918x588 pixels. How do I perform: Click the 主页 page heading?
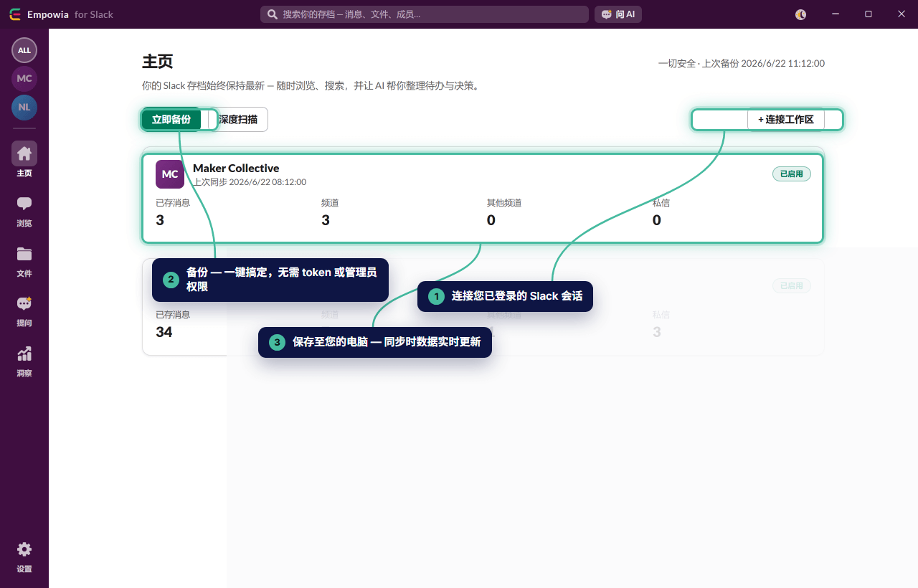pos(158,62)
